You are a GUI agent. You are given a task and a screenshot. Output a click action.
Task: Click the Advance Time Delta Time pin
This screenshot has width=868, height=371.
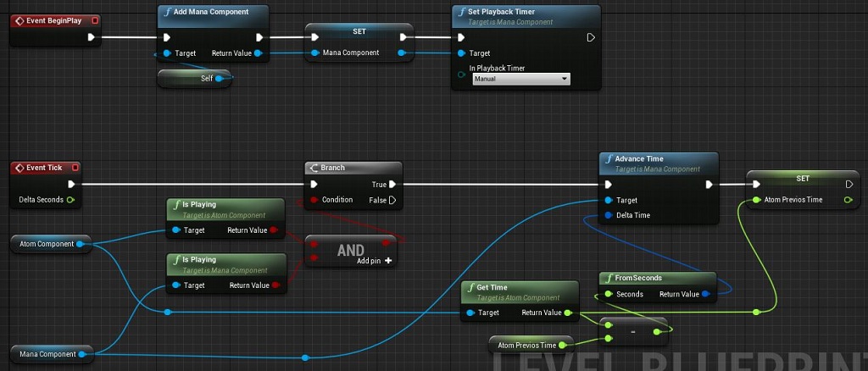pyautogui.click(x=609, y=215)
